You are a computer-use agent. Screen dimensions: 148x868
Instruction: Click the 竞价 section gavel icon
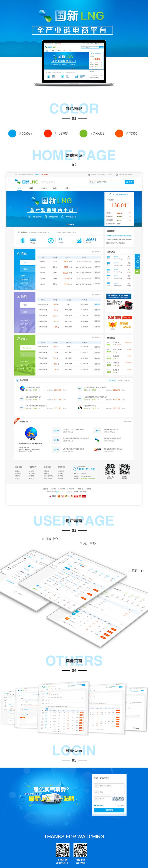(x=18, y=253)
